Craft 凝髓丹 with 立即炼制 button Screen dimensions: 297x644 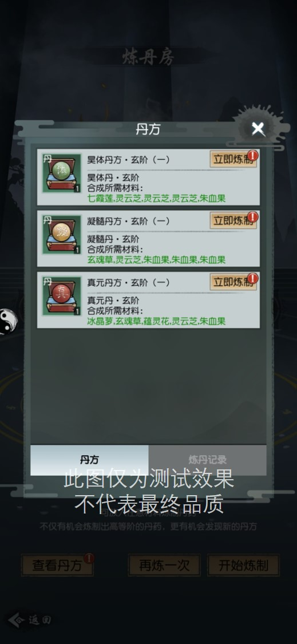pyautogui.click(x=233, y=221)
